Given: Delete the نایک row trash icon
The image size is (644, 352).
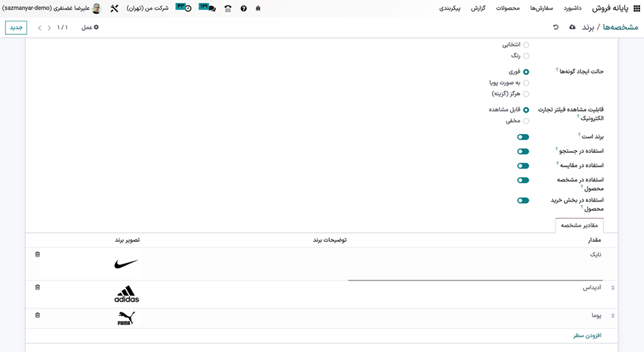Looking at the screenshot, I should [37, 255].
